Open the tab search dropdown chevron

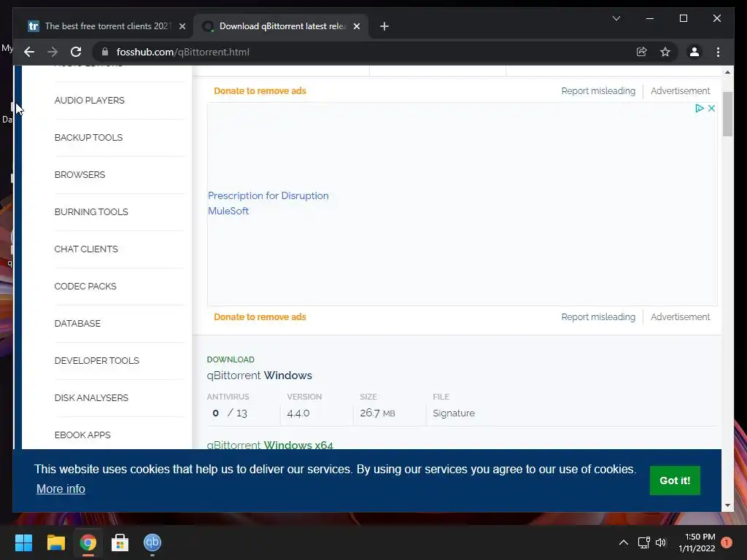(616, 18)
